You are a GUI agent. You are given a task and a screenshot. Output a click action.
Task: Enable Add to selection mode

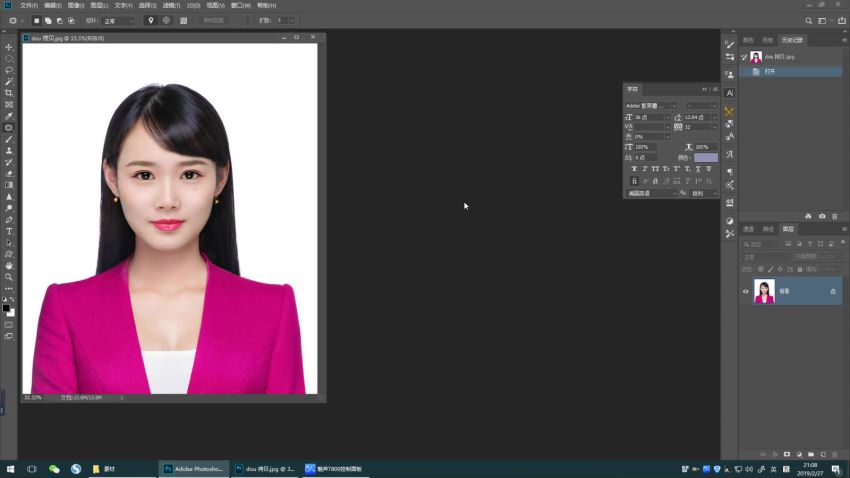(x=48, y=21)
